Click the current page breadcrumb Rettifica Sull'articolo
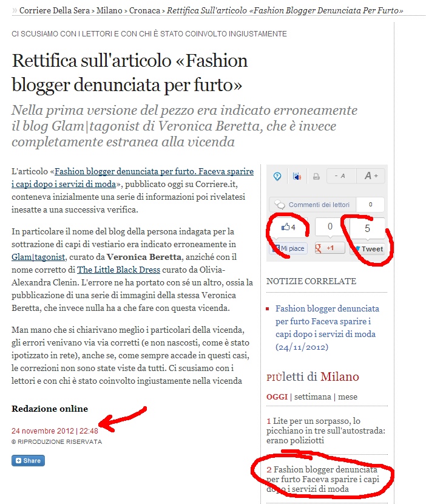Screen dimensions: 426x504 click(285, 10)
